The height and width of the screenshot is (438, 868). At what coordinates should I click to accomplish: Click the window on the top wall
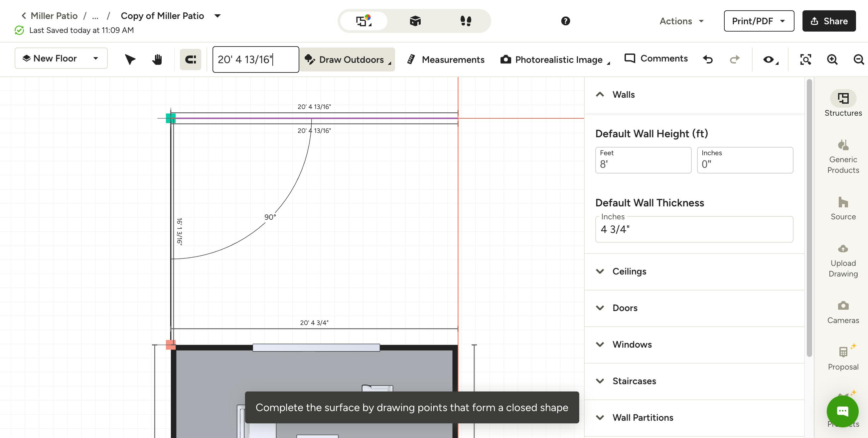point(316,347)
